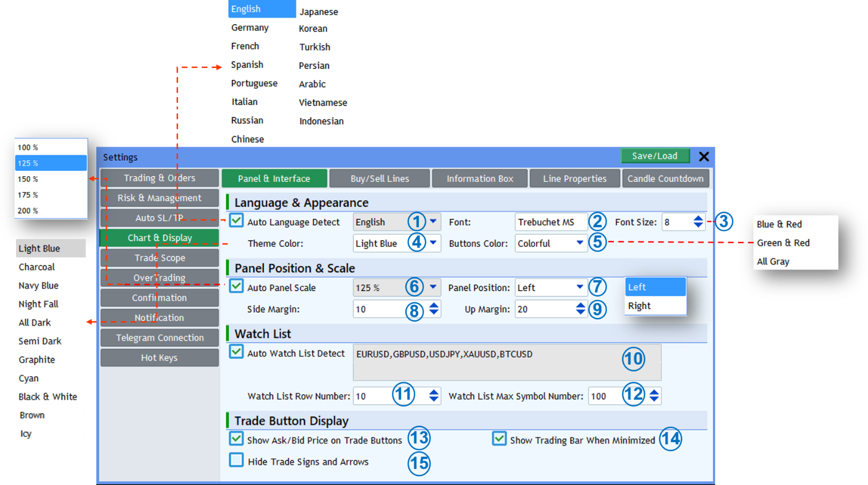
Task: Open the Buttons Color dropdown
Action: pos(551,243)
